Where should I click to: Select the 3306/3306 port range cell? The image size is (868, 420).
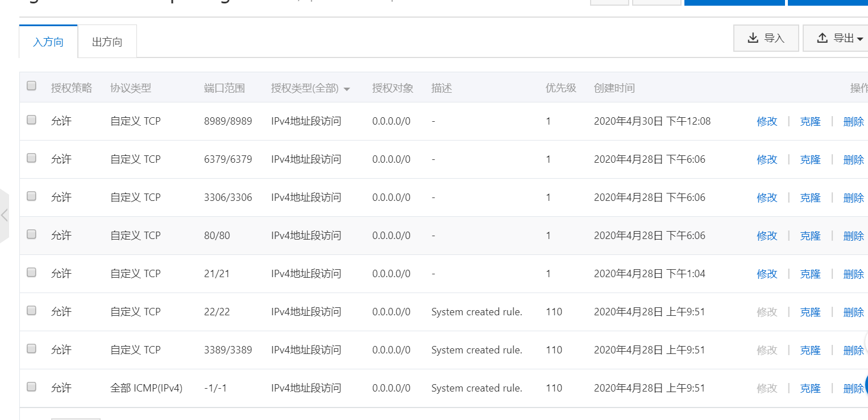click(x=228, y=197)
